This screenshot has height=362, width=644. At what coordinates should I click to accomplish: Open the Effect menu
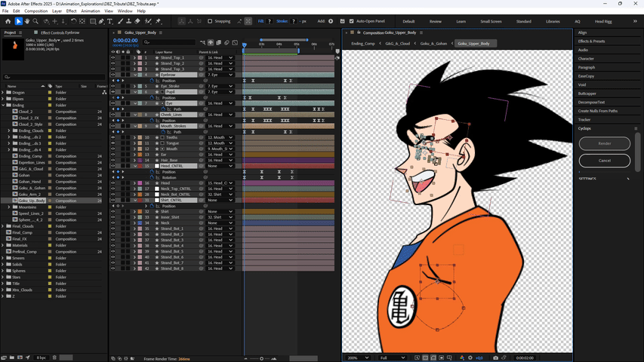pos(72,11)
